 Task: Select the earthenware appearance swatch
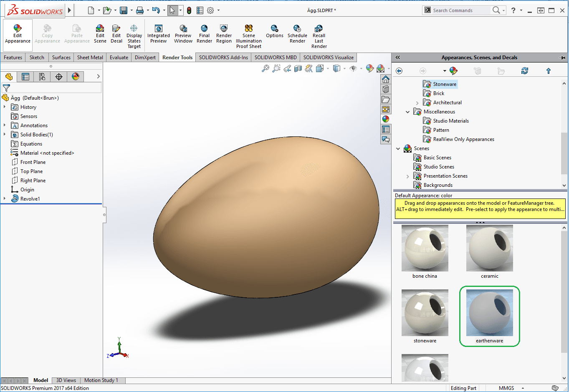[x=489, y=313]
